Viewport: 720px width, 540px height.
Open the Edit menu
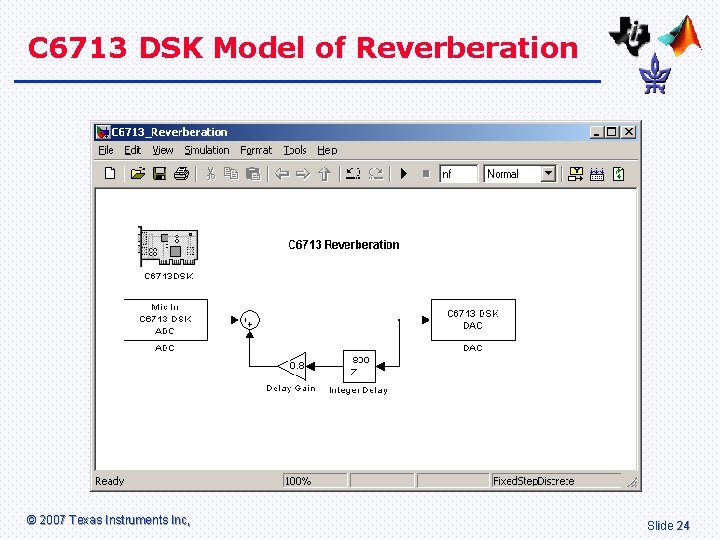(x=133, y=150)
